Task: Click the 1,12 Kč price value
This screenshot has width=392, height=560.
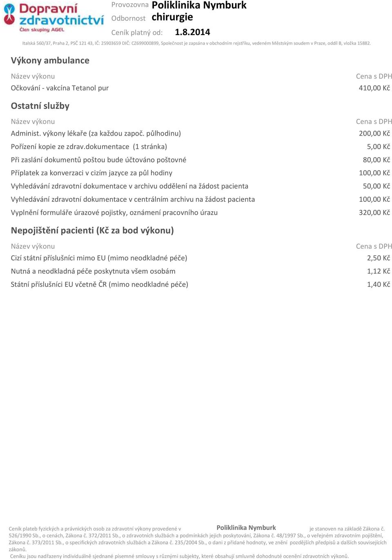Action: pos(378,271)
